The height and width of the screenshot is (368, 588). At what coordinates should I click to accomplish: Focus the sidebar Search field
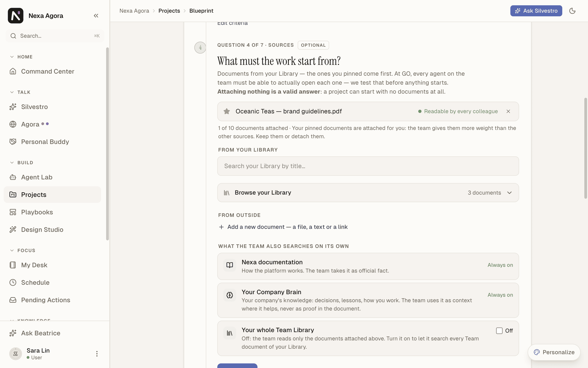(55, 36)
